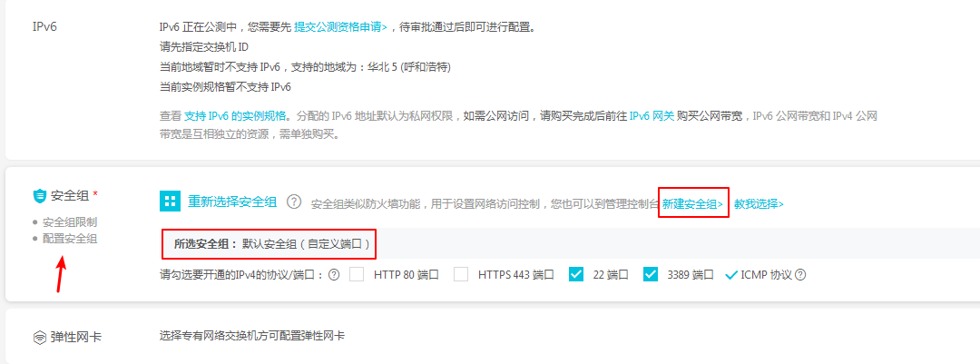Click the help icon next to 重新选择安全组
980x364 pixels.
294,202
